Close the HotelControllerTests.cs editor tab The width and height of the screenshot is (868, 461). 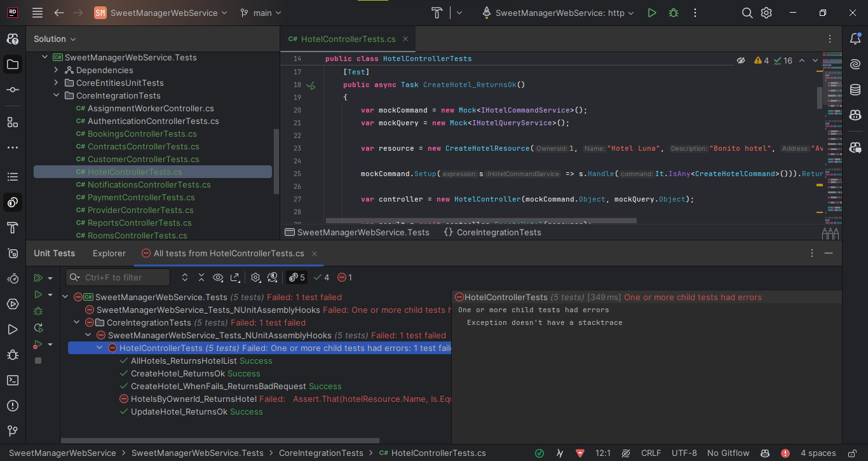[x=405, y=39]
